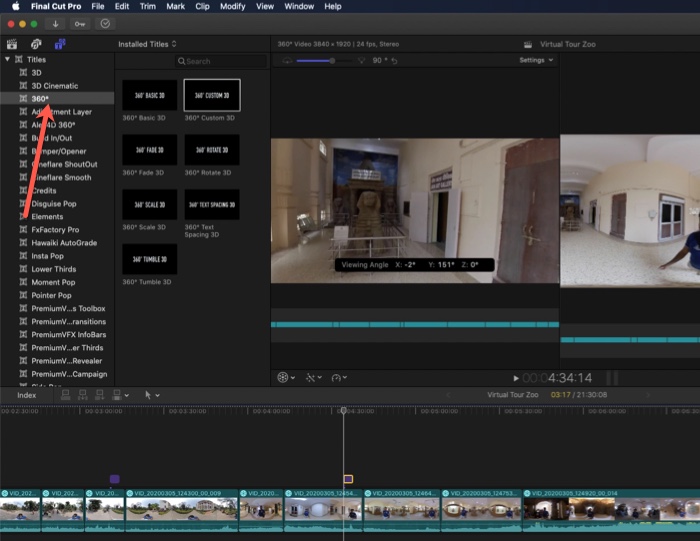Select the PremiumVFX InfoBars category
This screenshot has height=541, width=700.
tap(68, 334)
